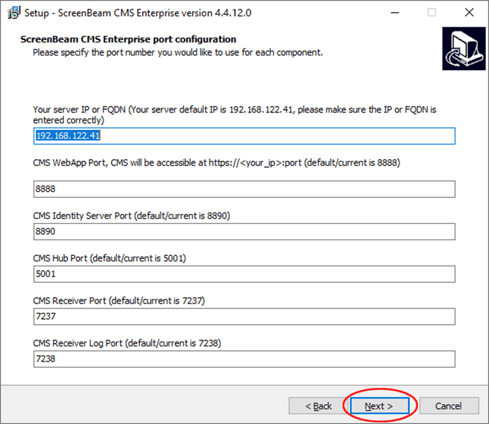
Task: Click into the CMS WebApp Port field
Action: pyautogui.click(x=244, y=189)
